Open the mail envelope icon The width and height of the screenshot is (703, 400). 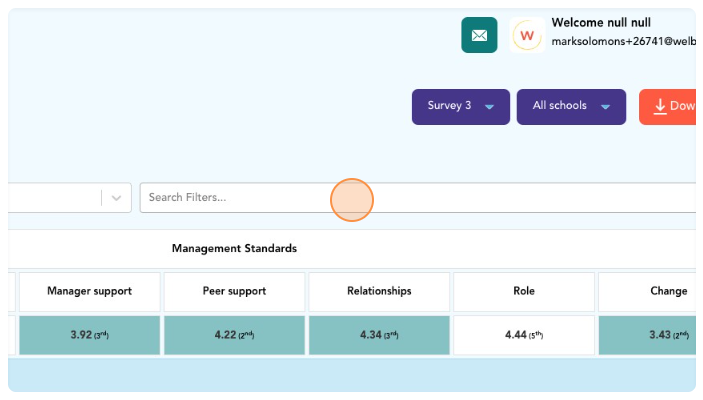coord(479,35)
